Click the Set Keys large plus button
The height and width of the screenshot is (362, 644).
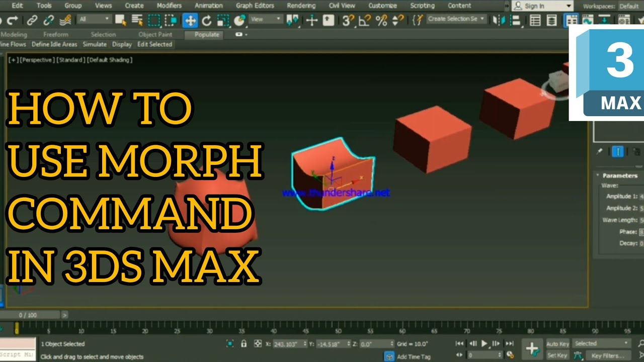tap(532, 349)
